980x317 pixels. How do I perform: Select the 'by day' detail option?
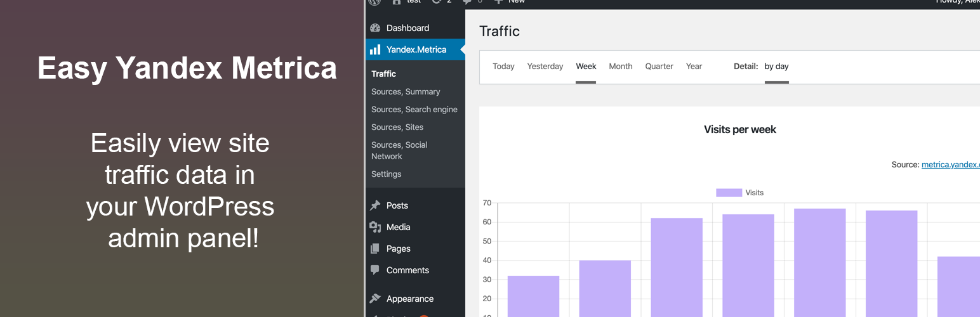(x=776, y=67)
